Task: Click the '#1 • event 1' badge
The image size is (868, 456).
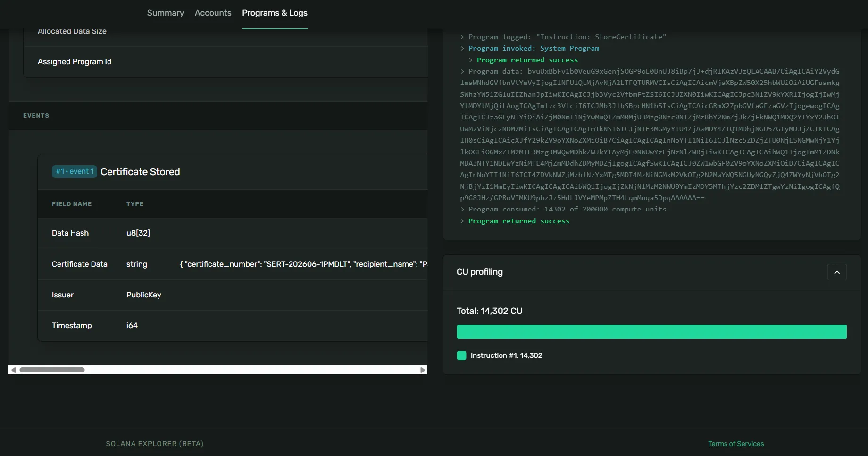Action: (x=75, y=171)
